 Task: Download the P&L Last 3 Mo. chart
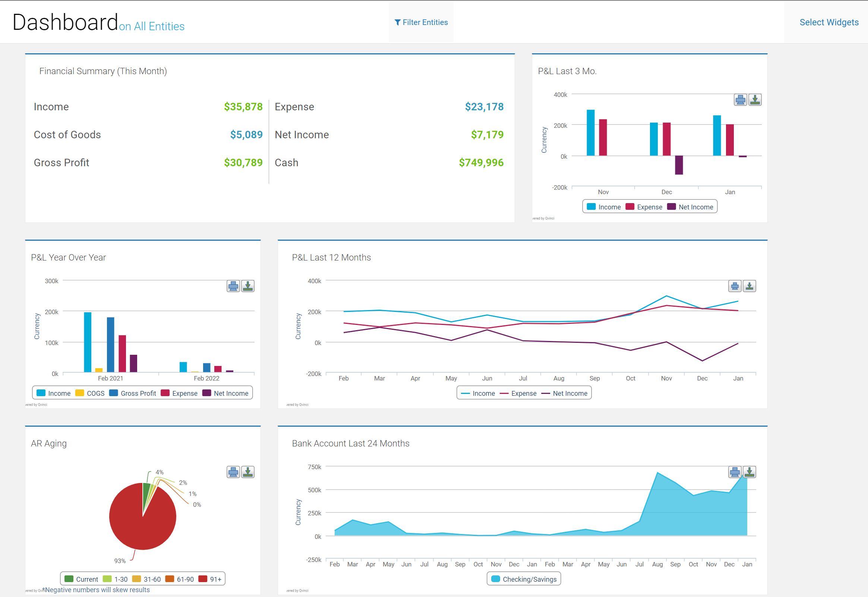(x=755, y=100)
